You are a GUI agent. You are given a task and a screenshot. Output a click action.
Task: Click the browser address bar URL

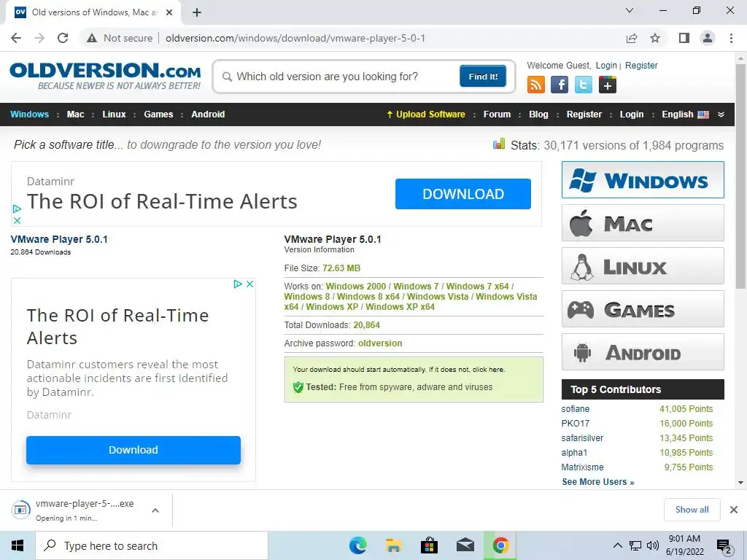click(x=295, y=38)
